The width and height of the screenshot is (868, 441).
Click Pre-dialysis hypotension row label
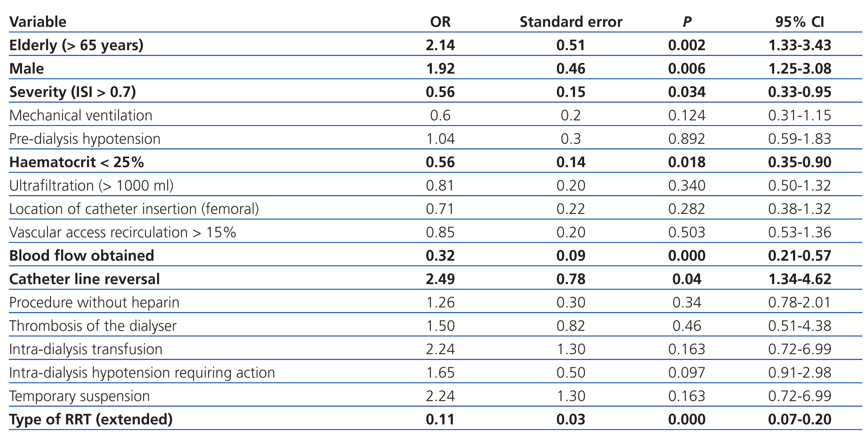pyautogui.click(x=85, y=139)
